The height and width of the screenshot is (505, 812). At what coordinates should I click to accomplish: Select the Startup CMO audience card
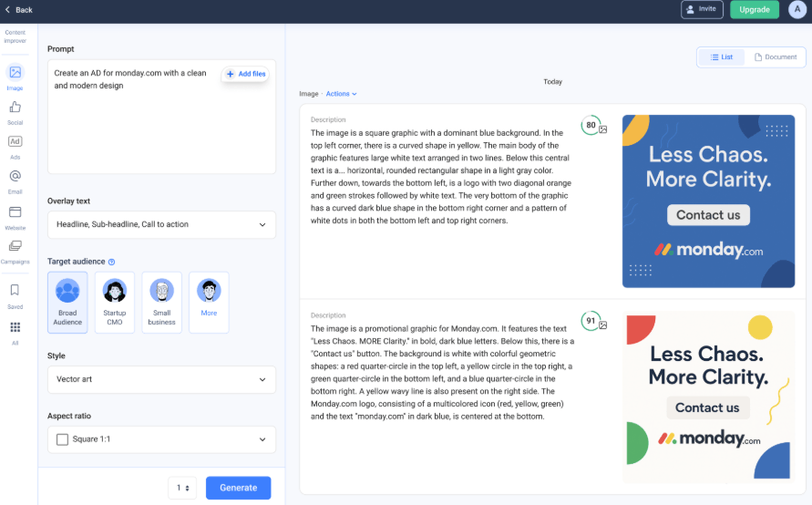[115, 303]
